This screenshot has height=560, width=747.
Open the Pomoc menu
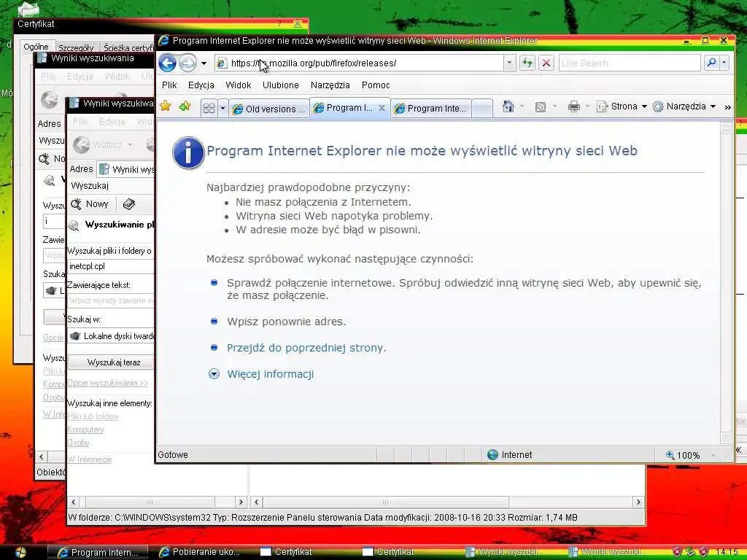[x=376, y=85]
